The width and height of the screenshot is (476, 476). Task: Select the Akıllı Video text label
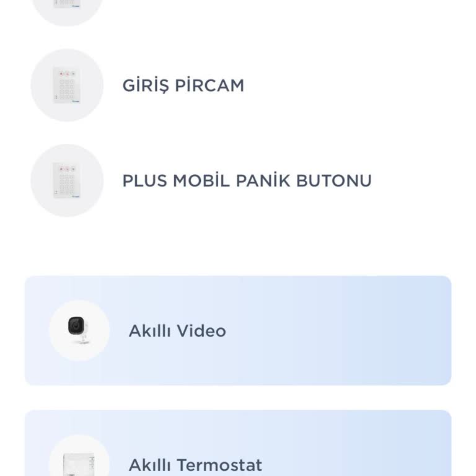(x=177, y=331)
